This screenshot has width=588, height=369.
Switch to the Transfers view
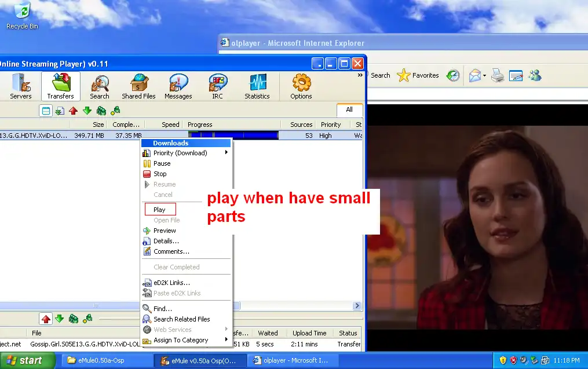60,87
